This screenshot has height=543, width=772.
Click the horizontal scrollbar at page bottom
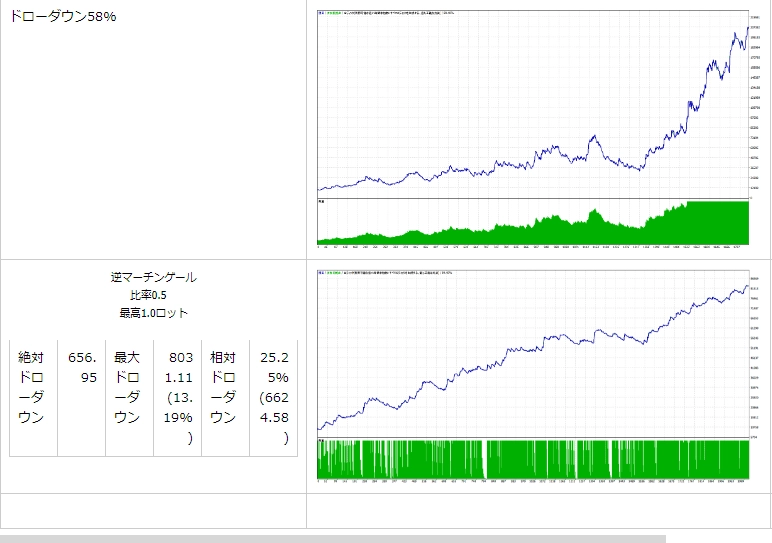330,539
